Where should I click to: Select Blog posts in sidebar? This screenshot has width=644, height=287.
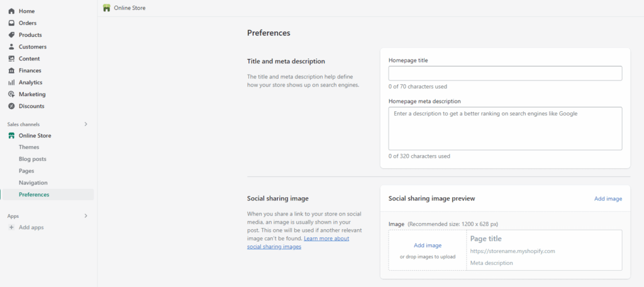(x=33, y=159)
